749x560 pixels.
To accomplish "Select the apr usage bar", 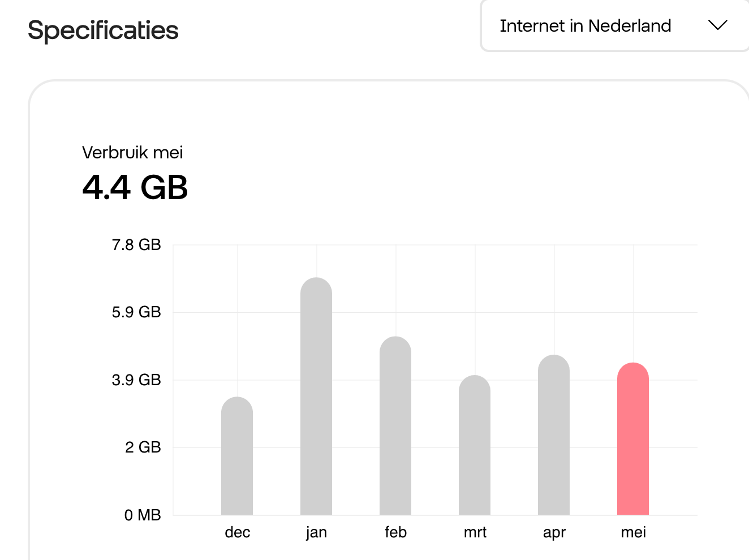I will [554, 435].
